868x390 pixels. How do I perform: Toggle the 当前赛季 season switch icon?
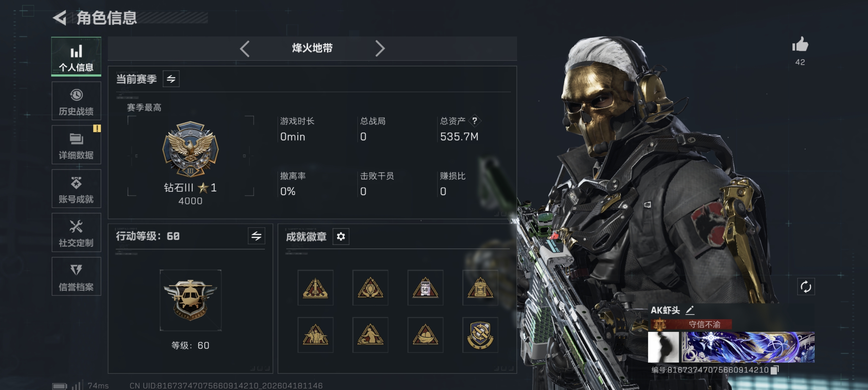click(x=171, y=79)
